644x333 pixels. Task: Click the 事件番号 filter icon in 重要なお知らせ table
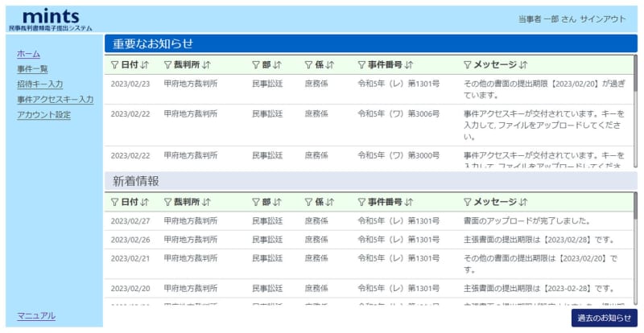tap(361, 65)
